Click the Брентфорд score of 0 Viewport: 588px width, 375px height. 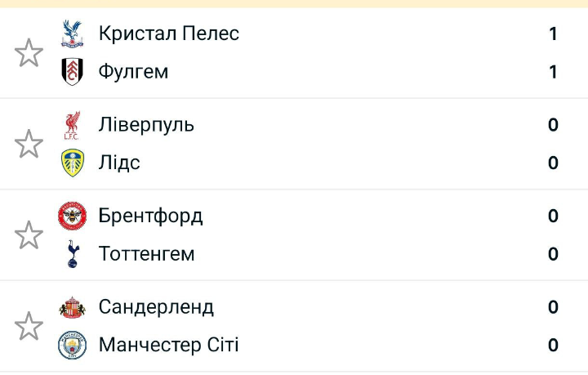pyautogui.click(x=553, y=216)
